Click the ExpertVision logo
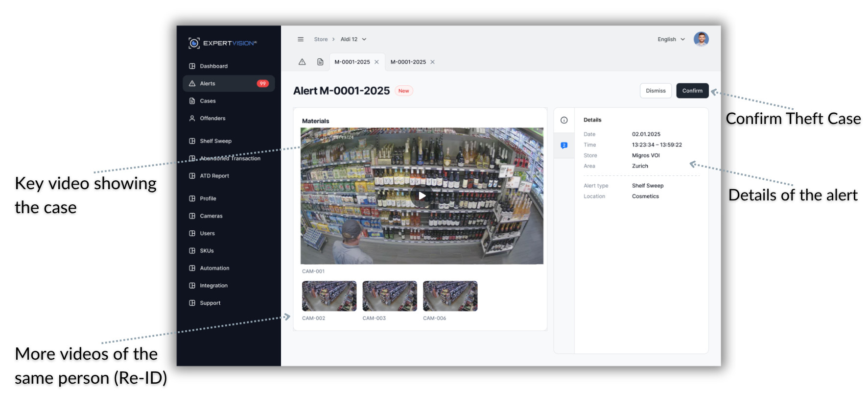Screen dimensions: 868x418 [223, 43]
